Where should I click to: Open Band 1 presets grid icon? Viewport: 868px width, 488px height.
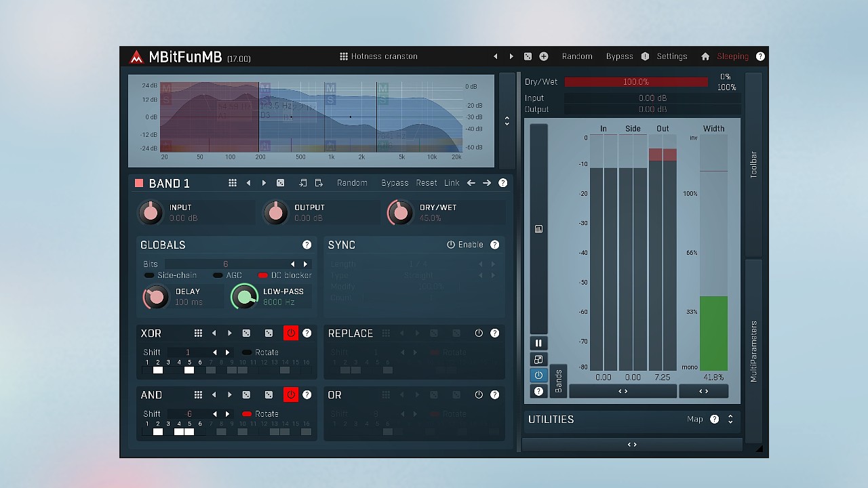[233, 183]
